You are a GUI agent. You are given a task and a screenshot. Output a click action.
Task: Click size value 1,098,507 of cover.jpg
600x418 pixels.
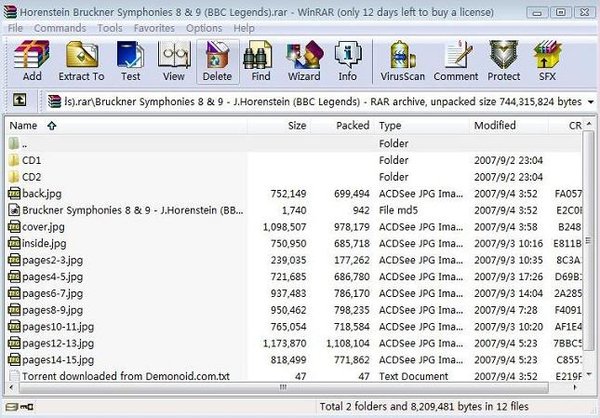coord(284,227)
